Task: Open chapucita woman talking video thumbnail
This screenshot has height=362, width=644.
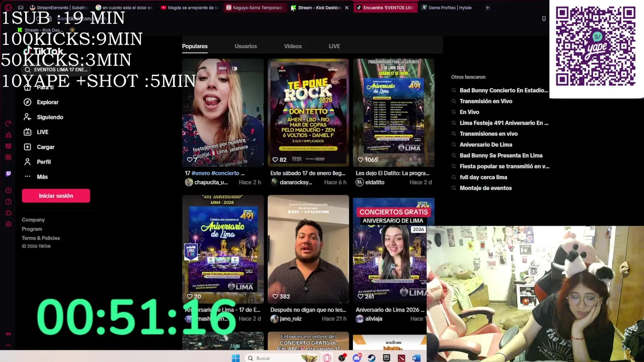Action: click(223, 112)
